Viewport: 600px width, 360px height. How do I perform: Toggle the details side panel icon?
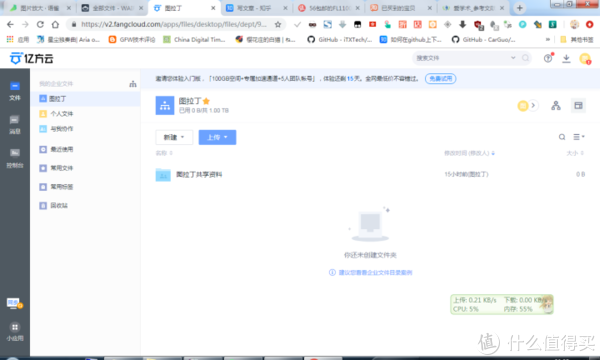[578, 106]
